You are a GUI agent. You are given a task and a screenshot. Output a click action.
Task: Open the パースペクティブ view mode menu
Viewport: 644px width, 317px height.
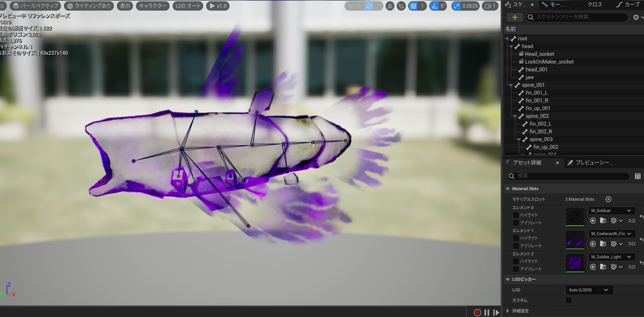pyautogui.click(x=35, y=6)
